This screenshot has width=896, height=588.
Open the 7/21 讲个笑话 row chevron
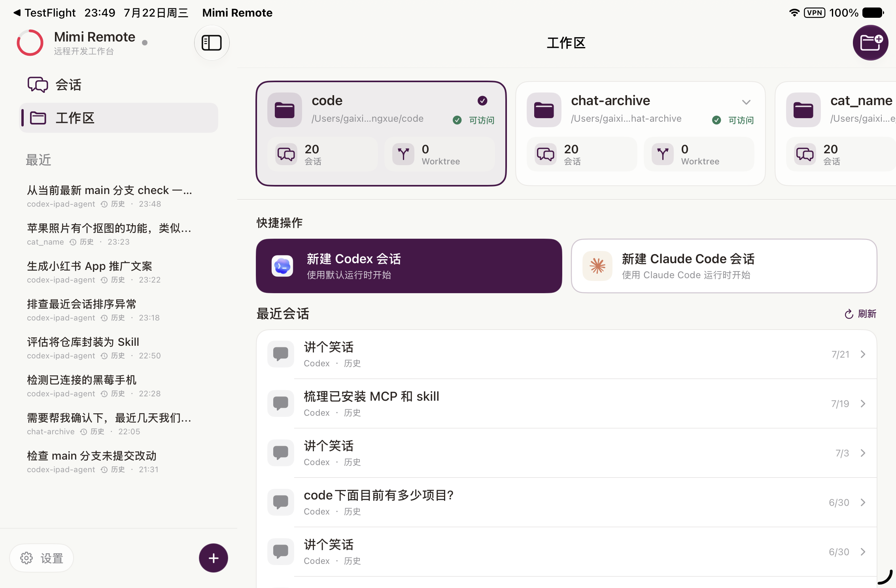[863, 354]
